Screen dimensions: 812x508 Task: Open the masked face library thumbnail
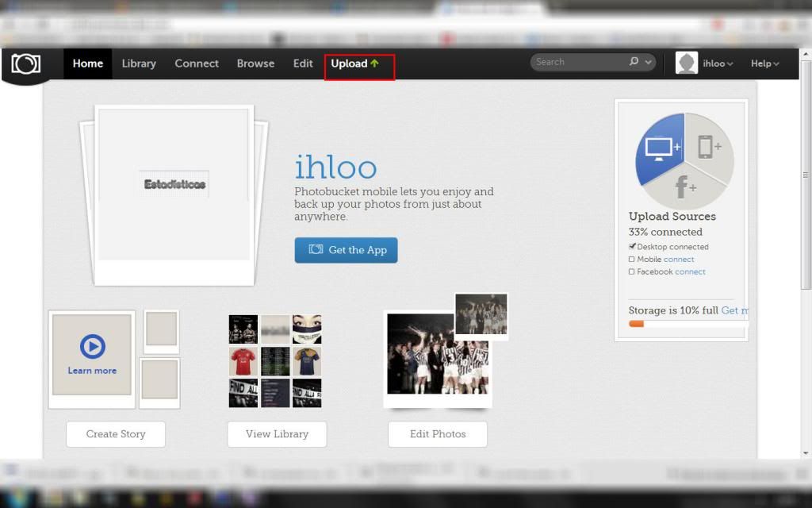coord(307,329)
